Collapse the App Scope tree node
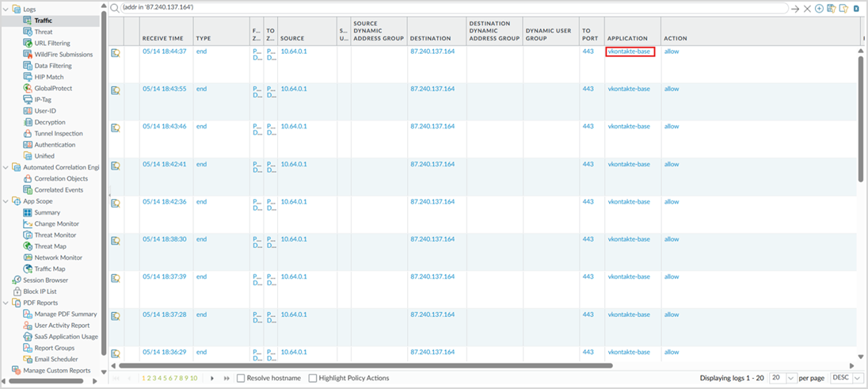This screenshot has width=868, height=389. click(6, 201)
